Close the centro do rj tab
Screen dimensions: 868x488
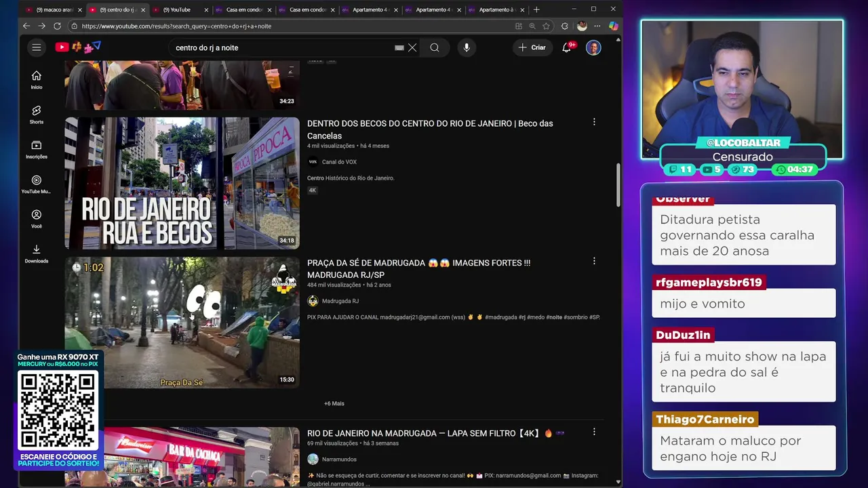(143, 9)
